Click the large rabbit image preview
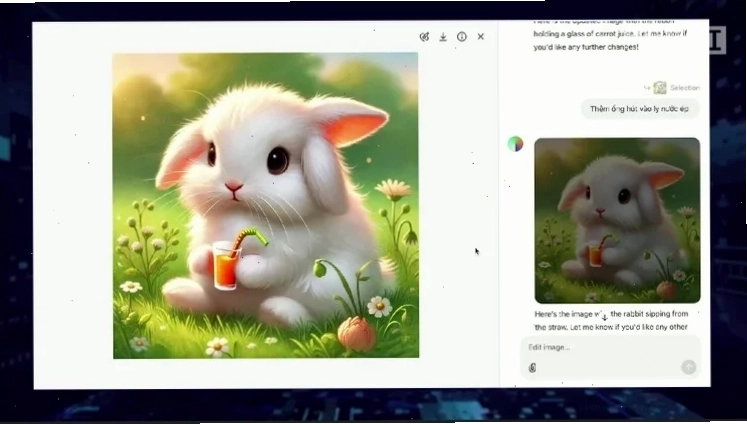The image size is (747, 424). 266,205
